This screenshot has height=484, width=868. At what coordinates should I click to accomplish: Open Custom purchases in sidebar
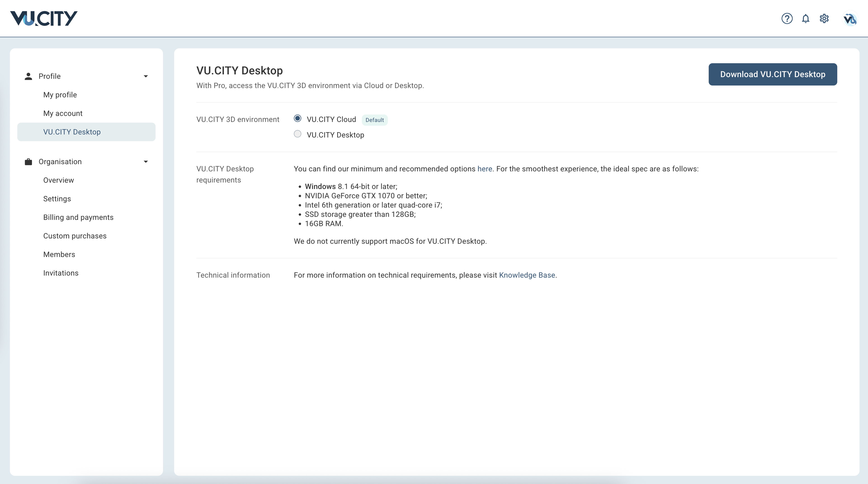click(75, 236)
